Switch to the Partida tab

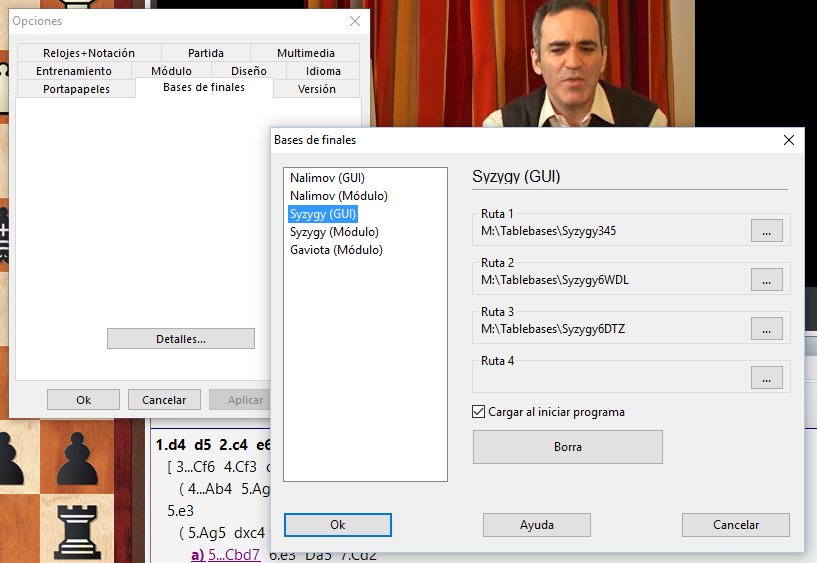click(x=206, y=53)
